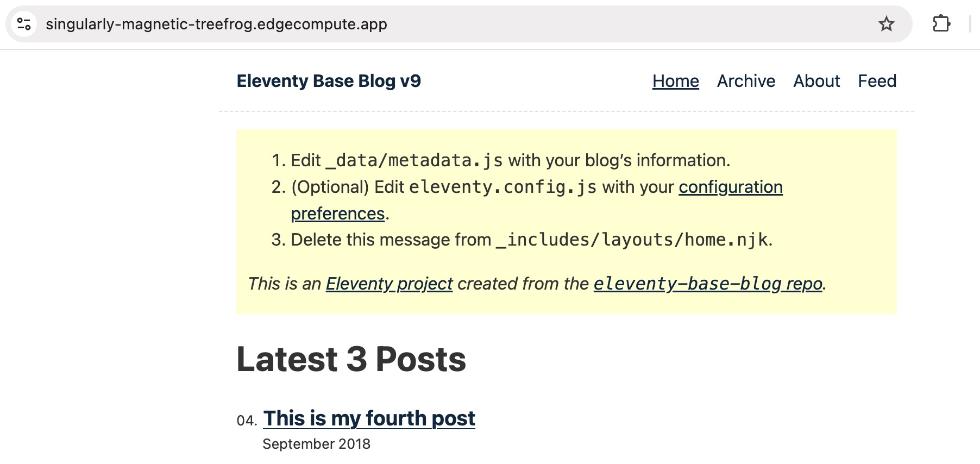
Task: Select the yellow setup instructions box
Action: pyautogui.click(x=567, y=222)
